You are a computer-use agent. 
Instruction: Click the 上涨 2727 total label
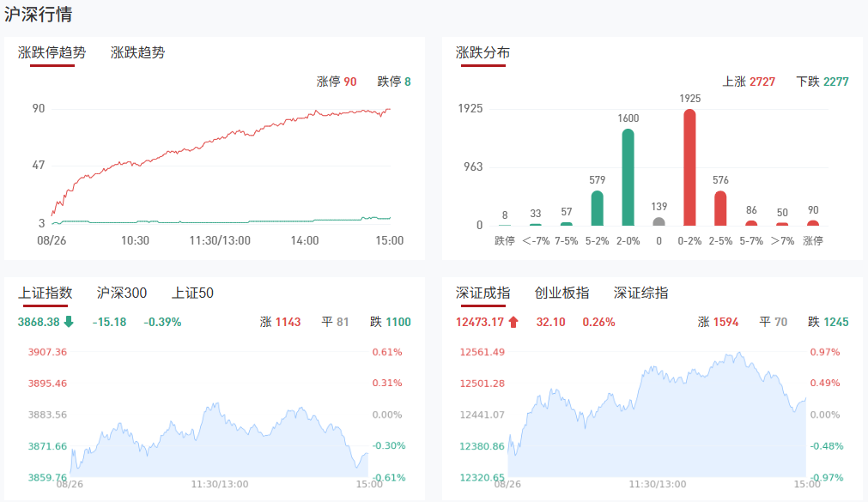pos(749,82)
